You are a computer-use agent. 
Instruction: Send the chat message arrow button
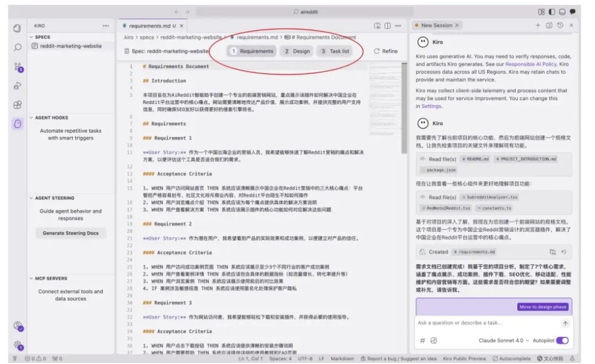point(565,323)
